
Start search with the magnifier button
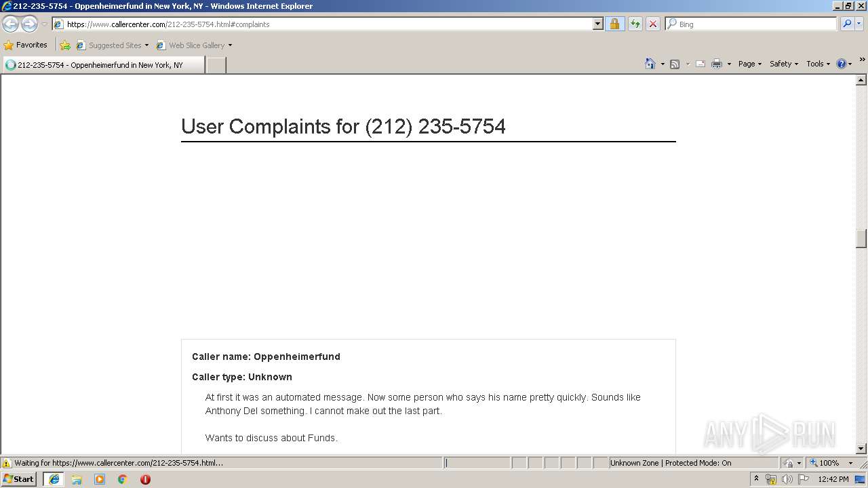coord(847,24)
